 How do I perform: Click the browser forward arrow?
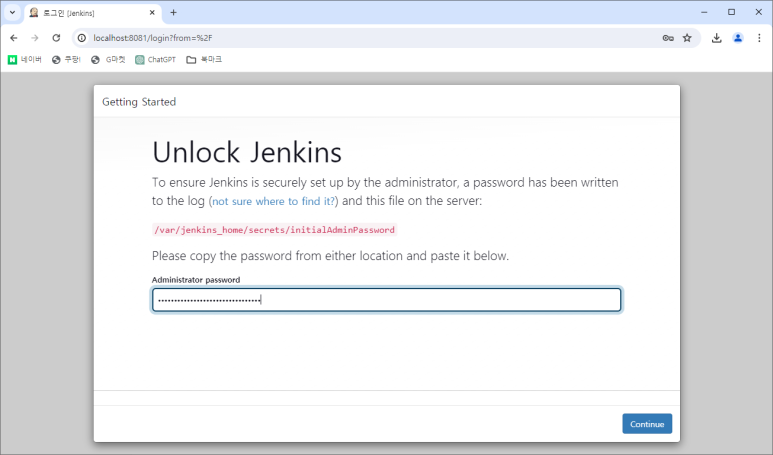[x=35, y=38]
